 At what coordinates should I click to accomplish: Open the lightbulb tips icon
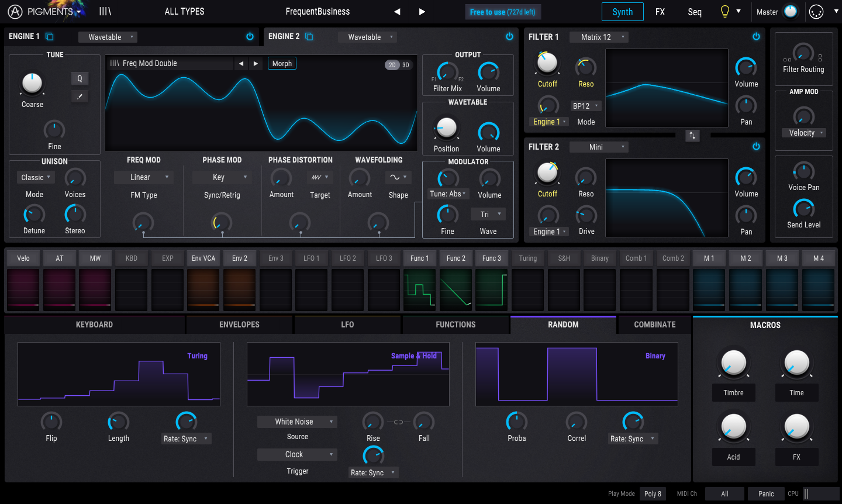(725, 12)
